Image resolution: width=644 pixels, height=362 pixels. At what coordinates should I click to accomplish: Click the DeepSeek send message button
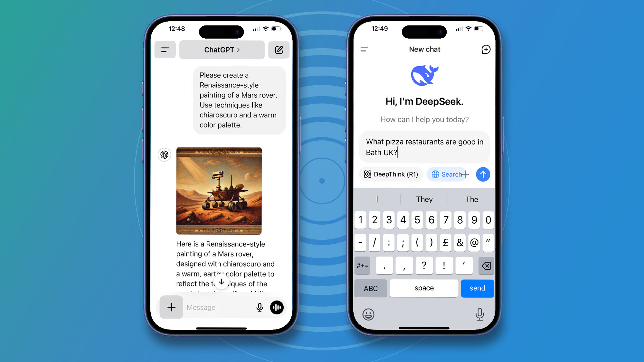point(483,174)
